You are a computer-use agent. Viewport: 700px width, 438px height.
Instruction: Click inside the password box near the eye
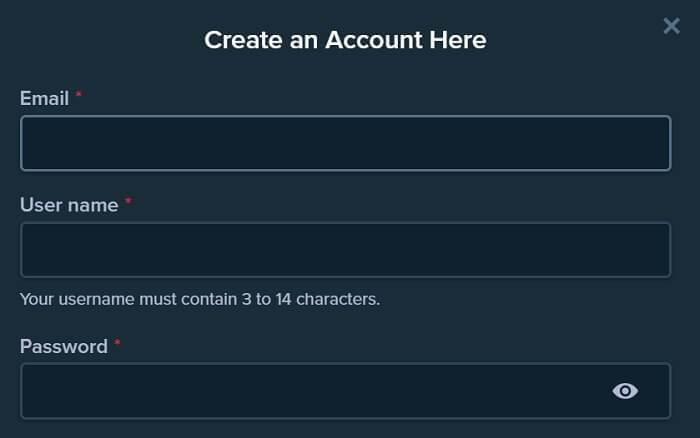[558, 391]
